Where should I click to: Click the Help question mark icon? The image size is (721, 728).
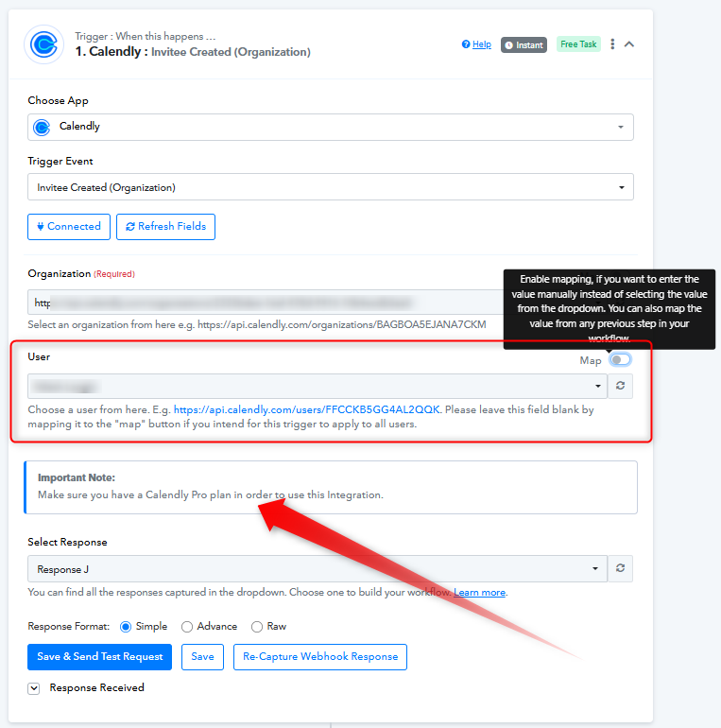(x=465, y=44)
